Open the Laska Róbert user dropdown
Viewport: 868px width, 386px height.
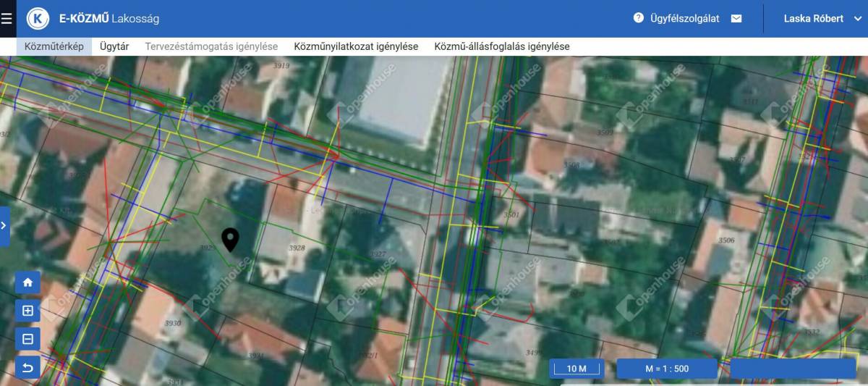[822, 19]
